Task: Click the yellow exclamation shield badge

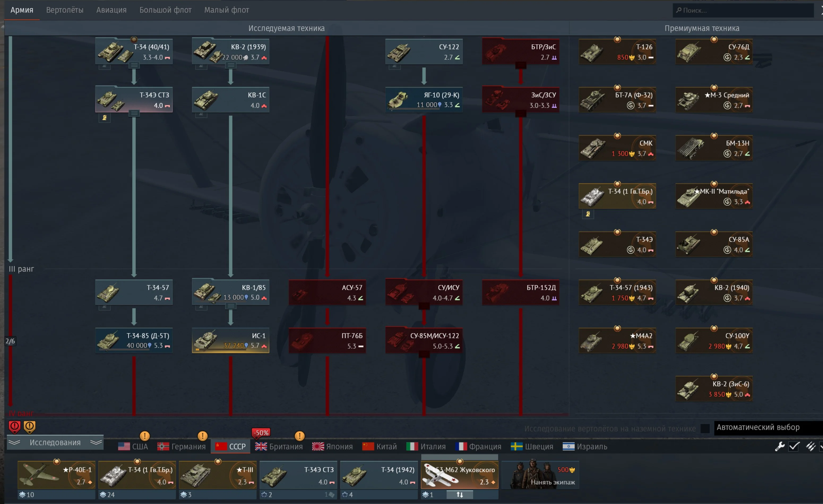Action: tap(30, 426)
